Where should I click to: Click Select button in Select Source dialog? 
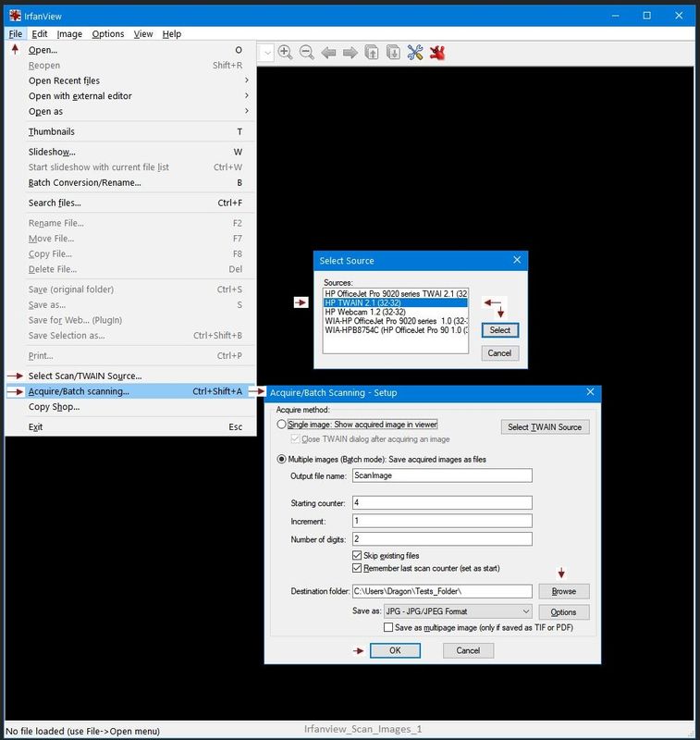[x=500, y=330]
